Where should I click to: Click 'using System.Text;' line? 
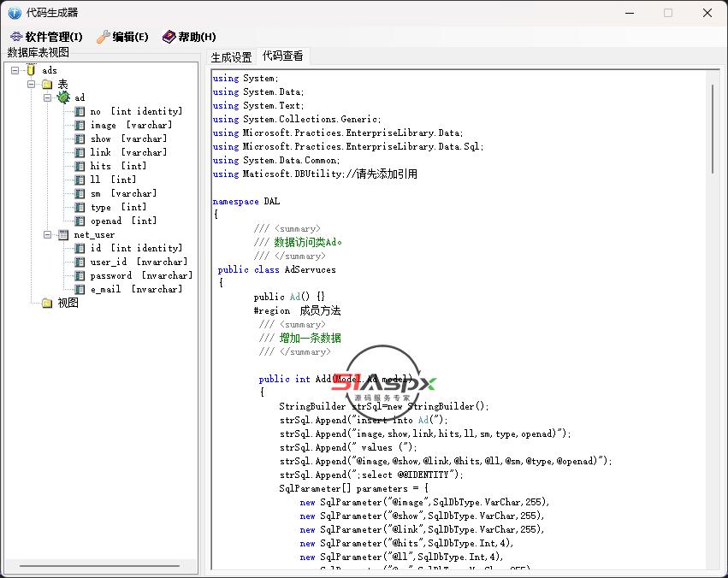[258, 106]
